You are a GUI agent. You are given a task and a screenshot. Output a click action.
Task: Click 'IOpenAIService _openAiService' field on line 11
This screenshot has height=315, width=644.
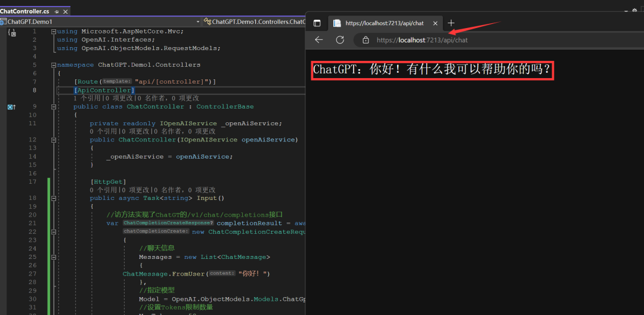(x=221, y=123)
